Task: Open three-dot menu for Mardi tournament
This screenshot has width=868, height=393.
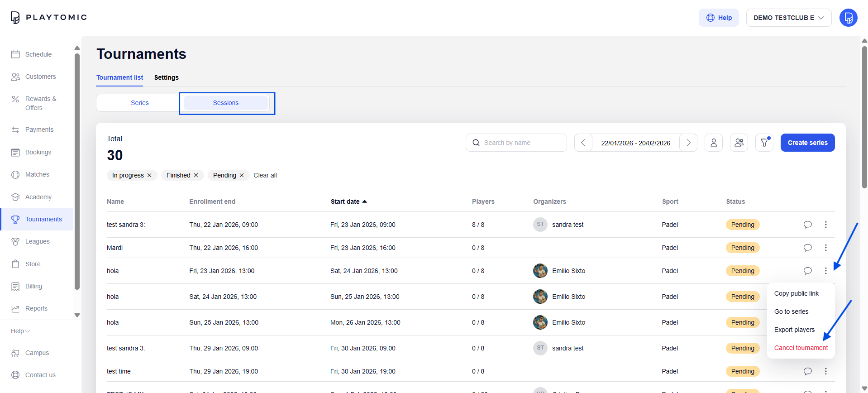Action: (825, 248)
